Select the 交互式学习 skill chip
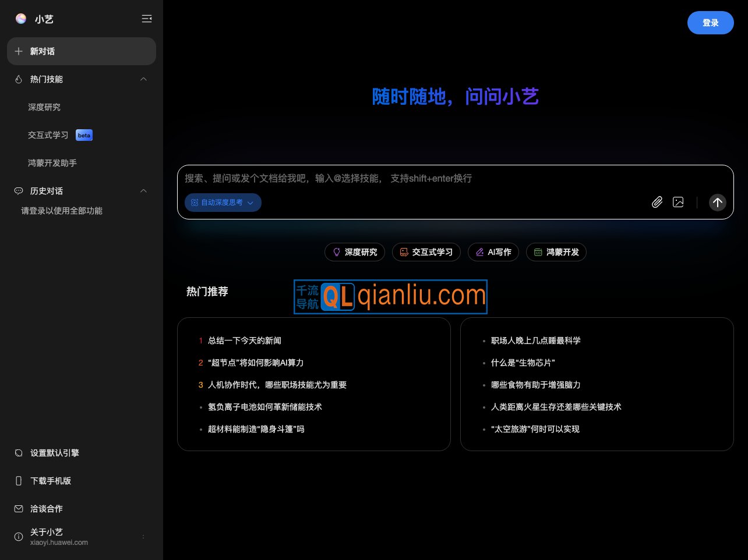This screenshot has width=748, height=560. click(426, 252)
